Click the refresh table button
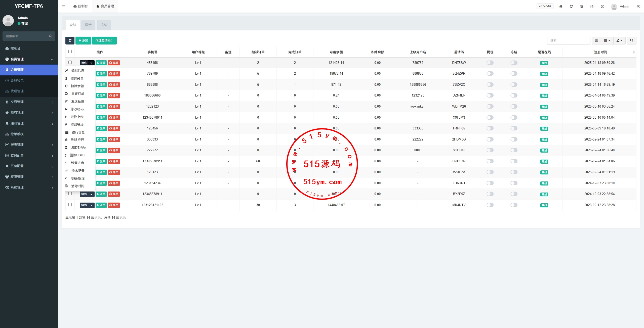Image resolution: width=644 pixels, height=328 pixels. click(x=70, y=40)
